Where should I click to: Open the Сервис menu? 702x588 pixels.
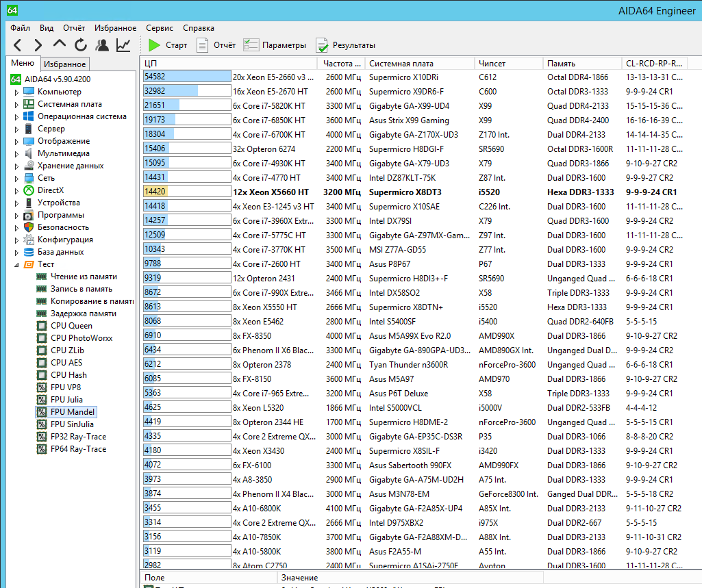pyautogui.click(x=160, y=28)
